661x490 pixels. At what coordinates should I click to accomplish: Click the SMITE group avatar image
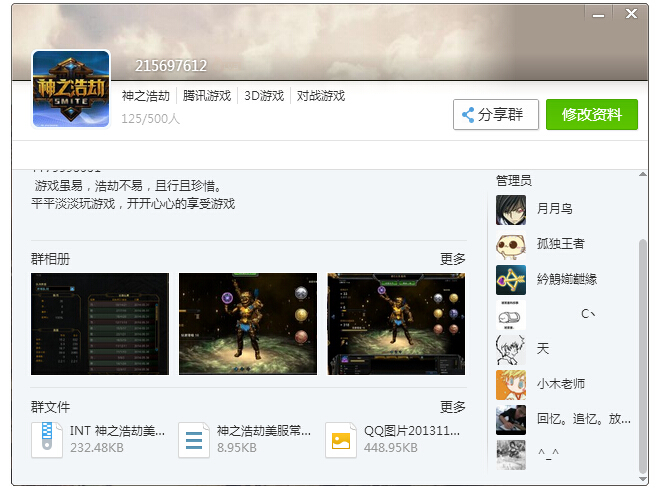(71, 89)
